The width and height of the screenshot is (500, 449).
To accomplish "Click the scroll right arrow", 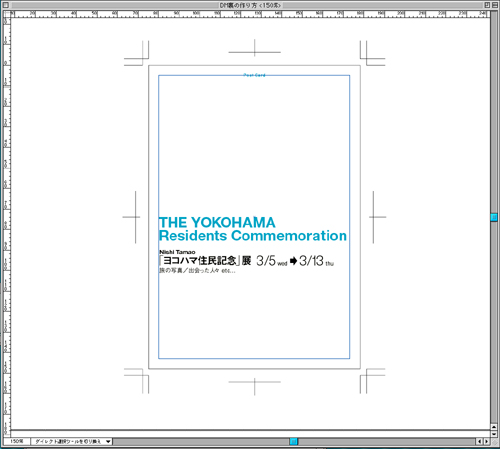I will pyautogui.click(x=487, y=441).
